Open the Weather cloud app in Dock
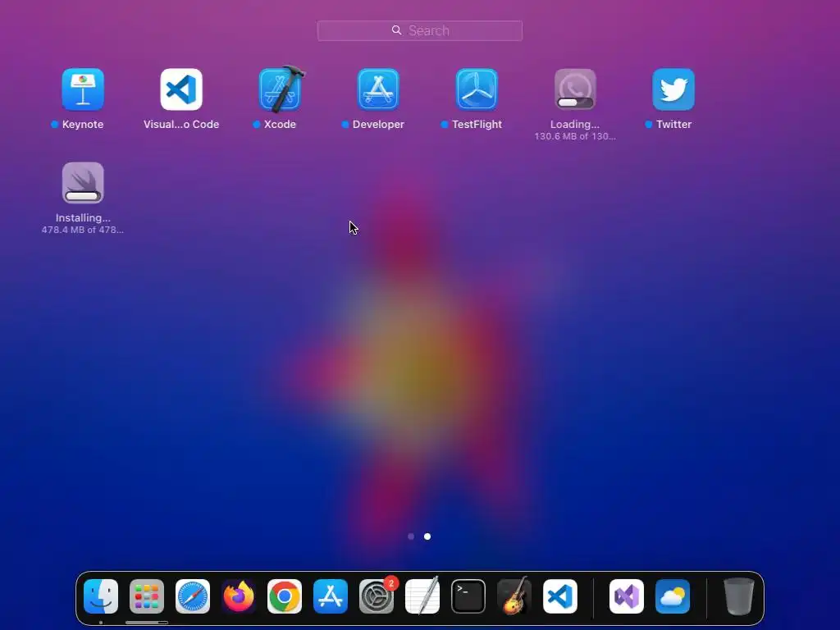Viewport: 840px width, 630px height. pos(673,596)
